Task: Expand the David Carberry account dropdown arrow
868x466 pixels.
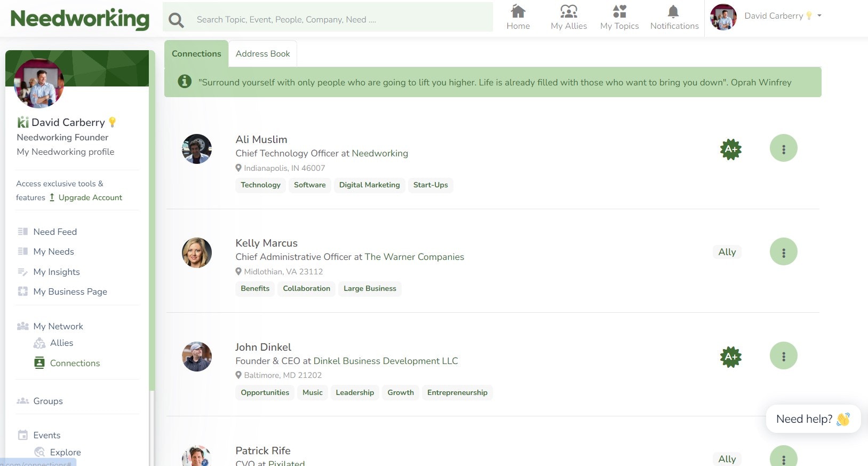Action: [819, 15]
